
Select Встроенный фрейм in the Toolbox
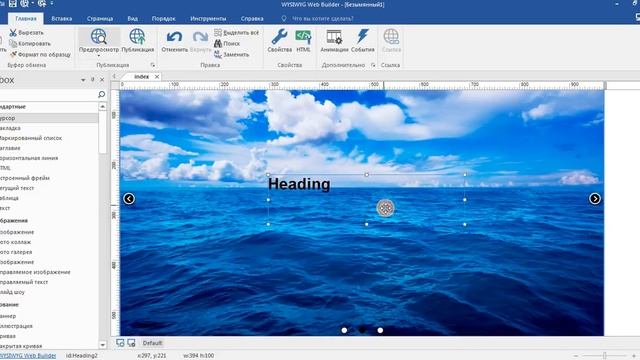(25, 178)
